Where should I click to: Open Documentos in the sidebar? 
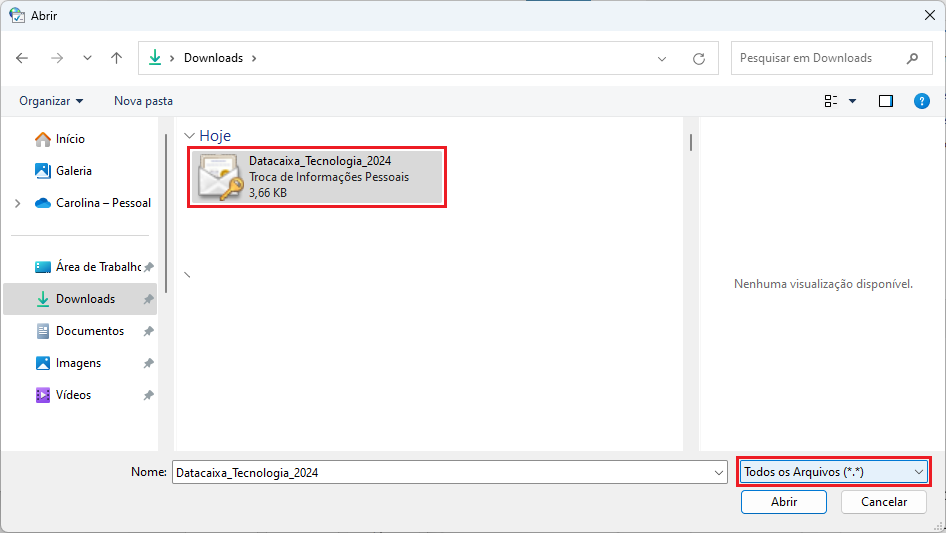click(x=89, y=331)
